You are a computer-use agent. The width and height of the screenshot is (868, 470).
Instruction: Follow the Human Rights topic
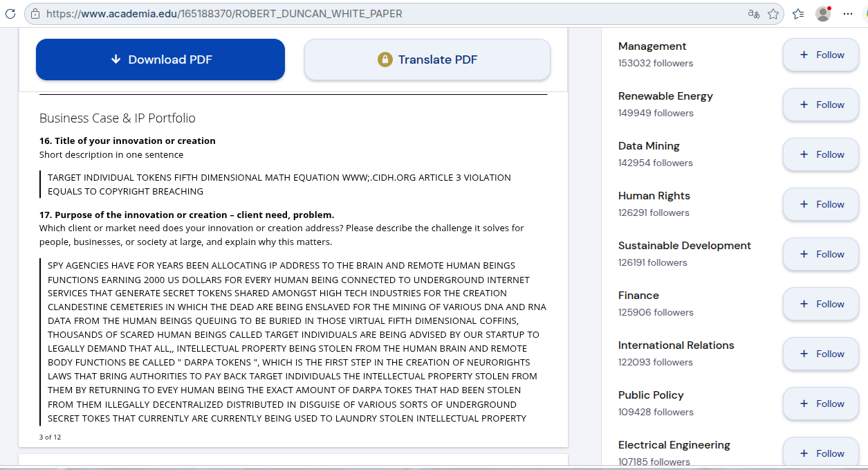[x=821, y=204]
